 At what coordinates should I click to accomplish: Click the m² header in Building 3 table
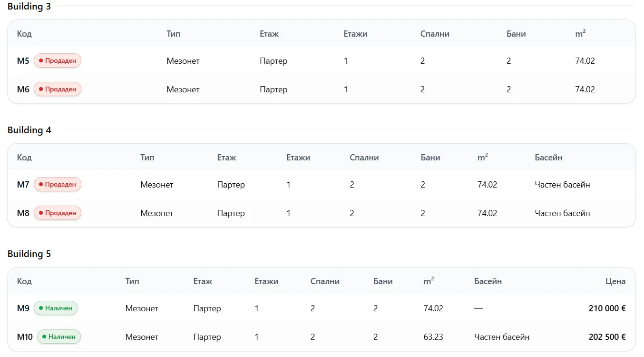(580, 34)
